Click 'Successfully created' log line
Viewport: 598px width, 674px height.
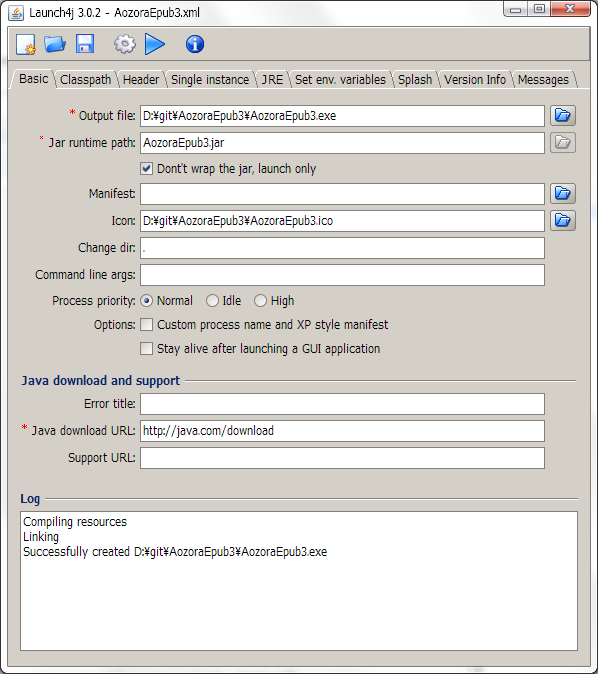175,551
